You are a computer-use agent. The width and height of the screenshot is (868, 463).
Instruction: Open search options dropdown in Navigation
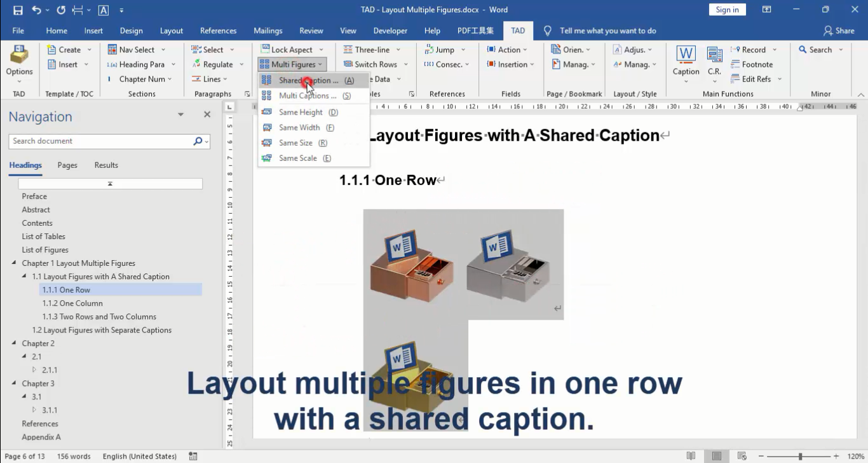click(x=207, y=142)
